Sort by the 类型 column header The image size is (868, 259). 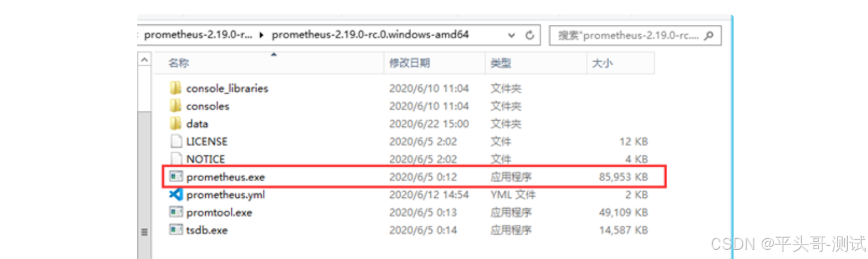pyautogui.click(x=536, y=63)
